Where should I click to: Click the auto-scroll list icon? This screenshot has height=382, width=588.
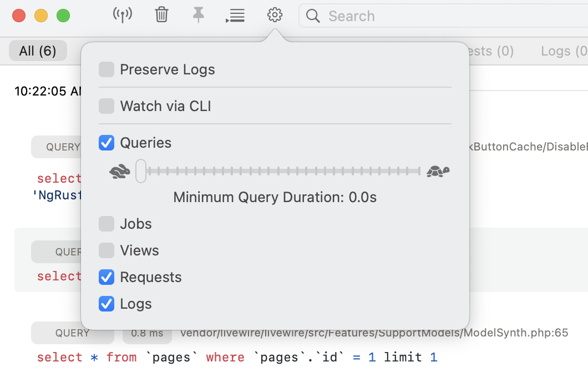[x=235, y=16]
